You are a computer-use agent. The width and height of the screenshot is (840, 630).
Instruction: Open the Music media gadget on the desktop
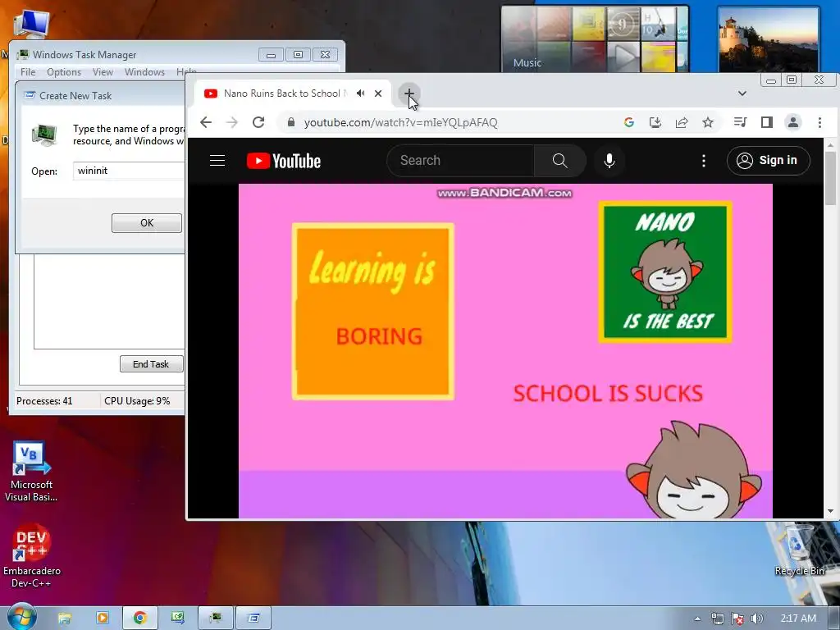[x=595, y=39]
